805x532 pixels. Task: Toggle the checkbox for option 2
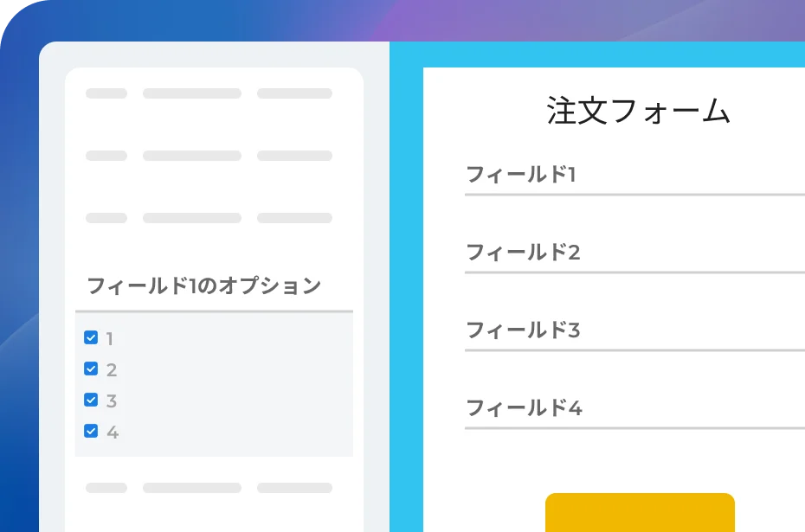click(91, 369)
